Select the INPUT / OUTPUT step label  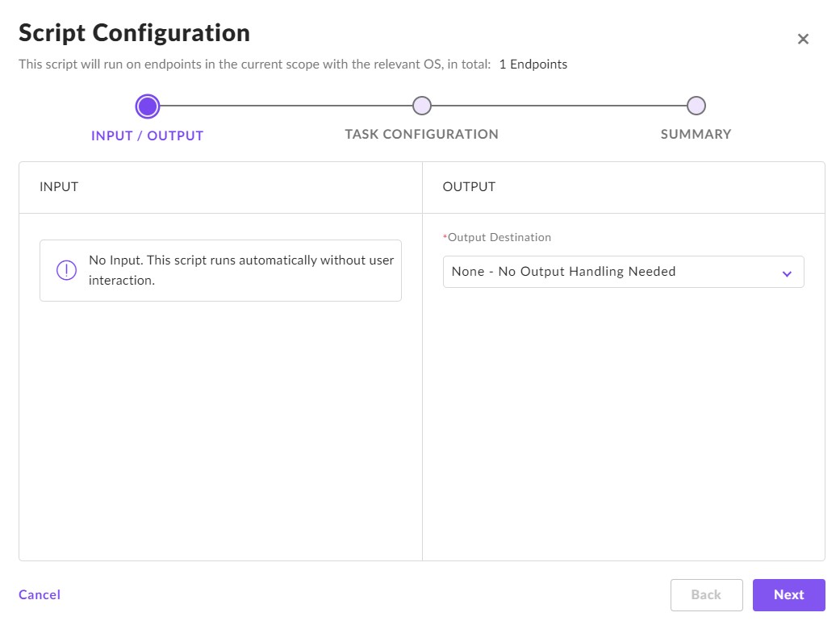coord(148,135)
